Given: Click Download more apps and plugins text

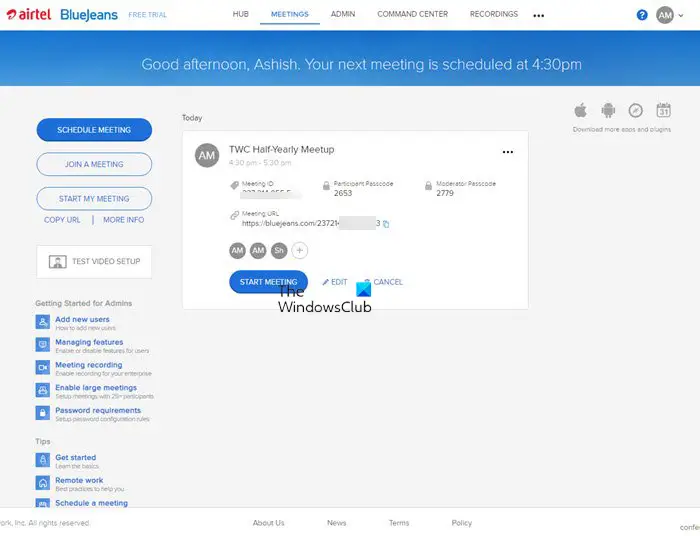Looking at the screenshot, I should click(x=622, y=129).
